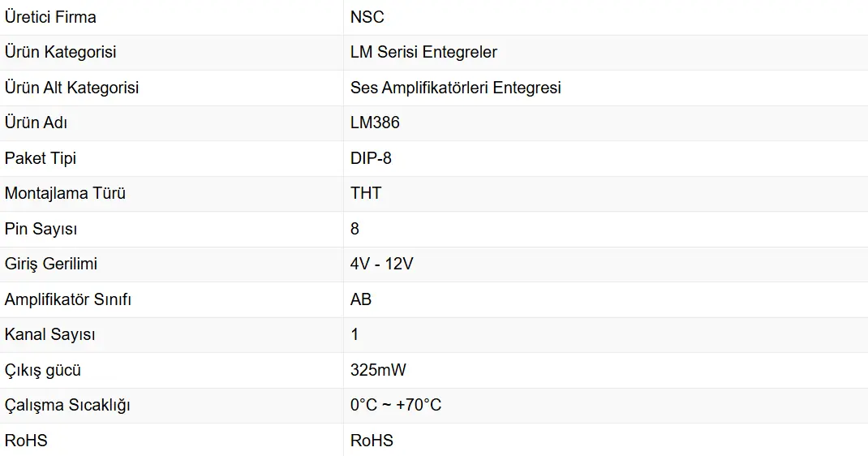Select the "LM Serisi Entegreler" text
868x456 pixels.
423,52
